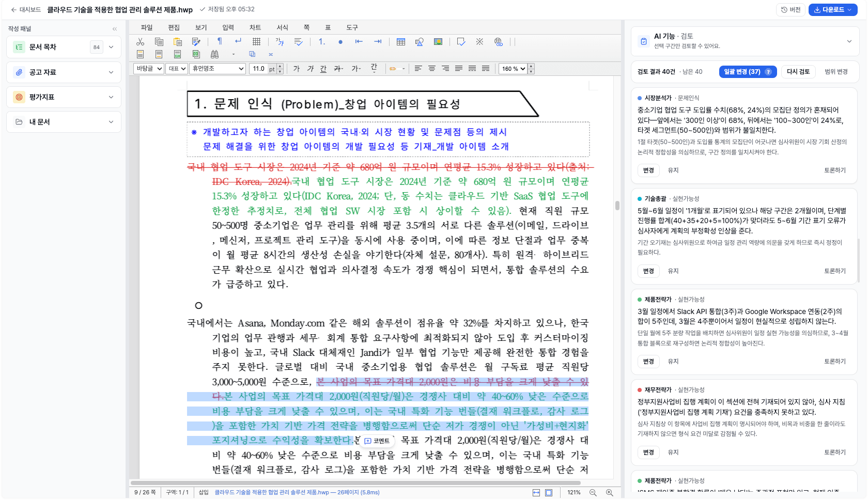Viewport: 868px width, 500px height.
Task: Underline the text with 간 button
Action: (x=323, y=69)
